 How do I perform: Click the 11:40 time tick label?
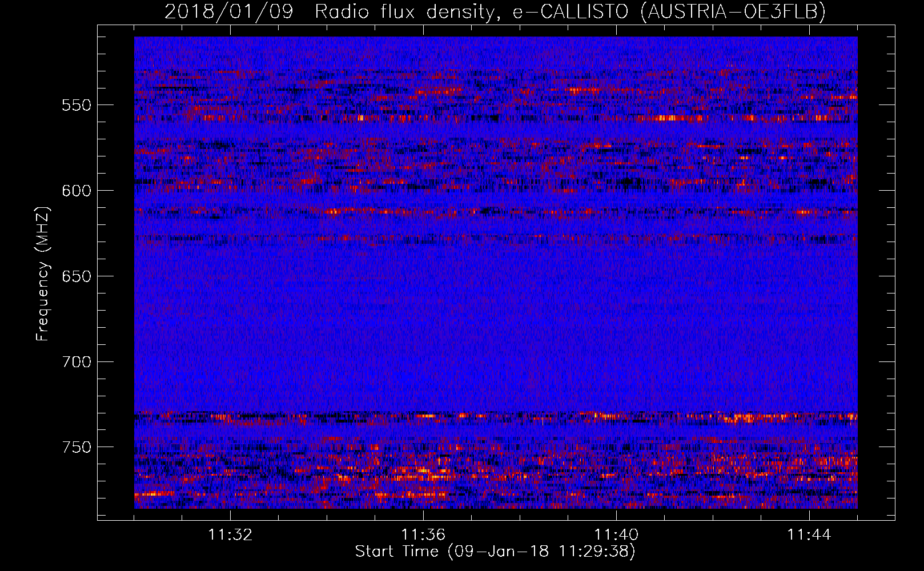pyautogui.click(x=616, y=535)
